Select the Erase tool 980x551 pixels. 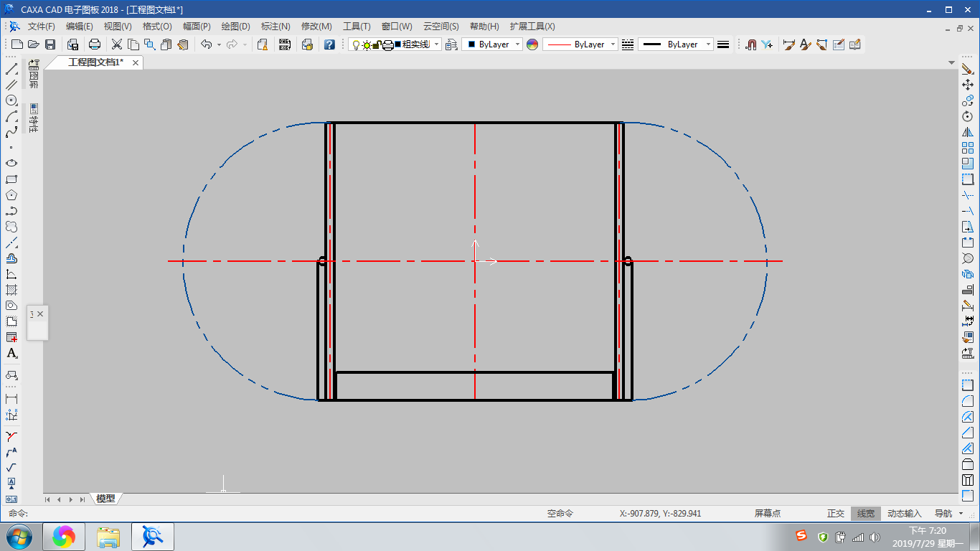tap(968, 69)
